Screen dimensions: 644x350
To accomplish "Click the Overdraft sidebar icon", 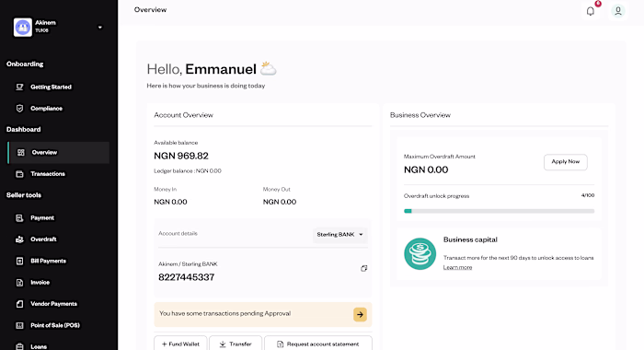I will (x=19, y=239).
